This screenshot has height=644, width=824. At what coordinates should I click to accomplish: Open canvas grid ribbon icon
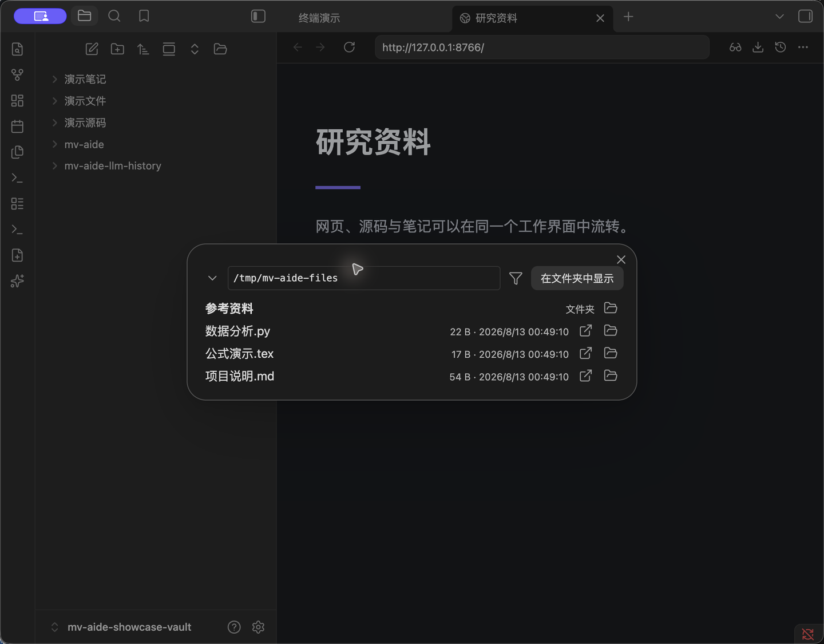pyautogui.click(x=17, y=101)
